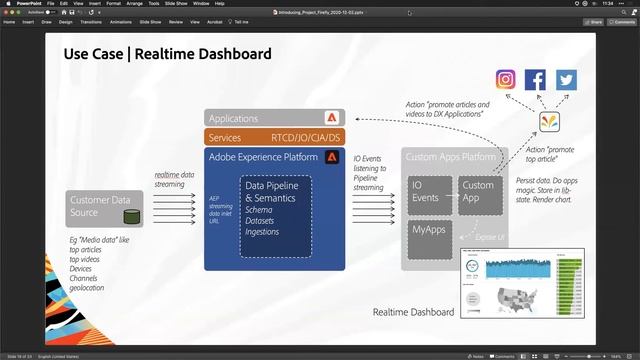Switch to the View ribbon tab

pyautogui.click(x=195, y=22)
